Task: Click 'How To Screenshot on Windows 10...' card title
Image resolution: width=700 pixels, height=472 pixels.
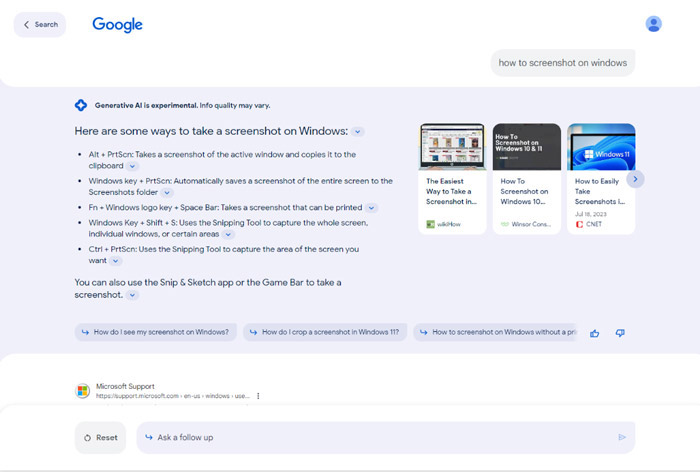Action: (524, 192)
